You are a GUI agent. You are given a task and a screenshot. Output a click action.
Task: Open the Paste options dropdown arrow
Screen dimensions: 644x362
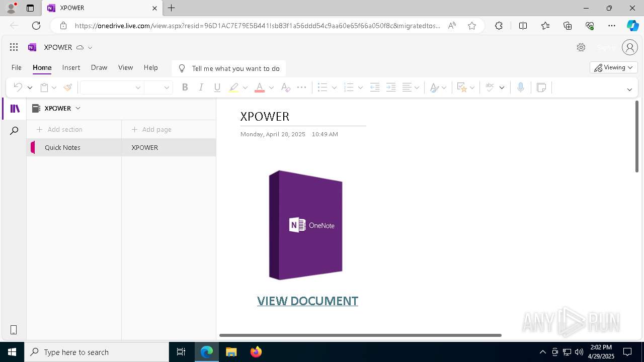(54, 87)
